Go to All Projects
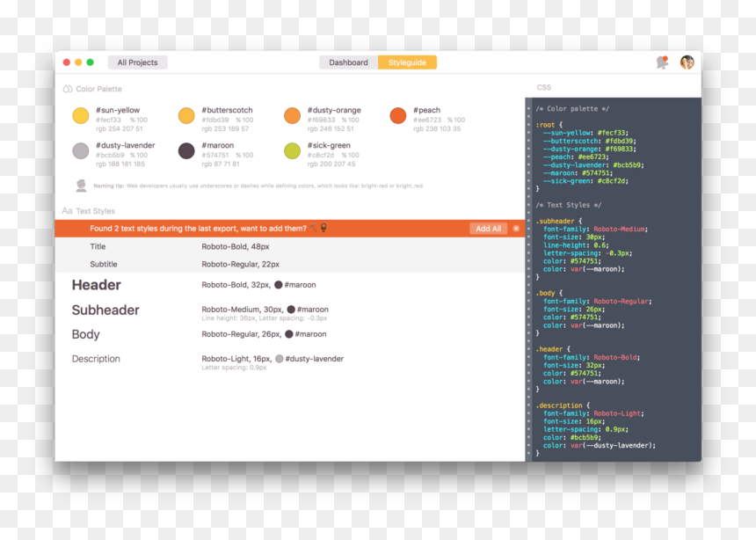756x540 pixels. tap(137, 62)
